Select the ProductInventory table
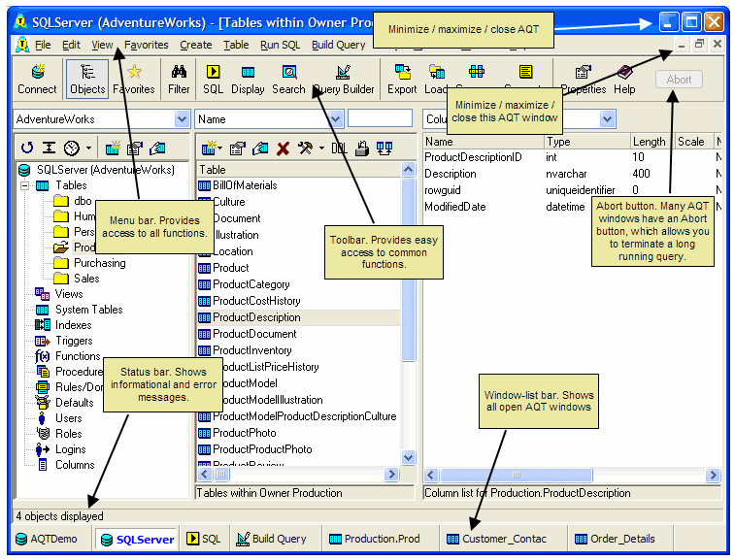This screenshot has width=735, height=560. pos(245,350)
